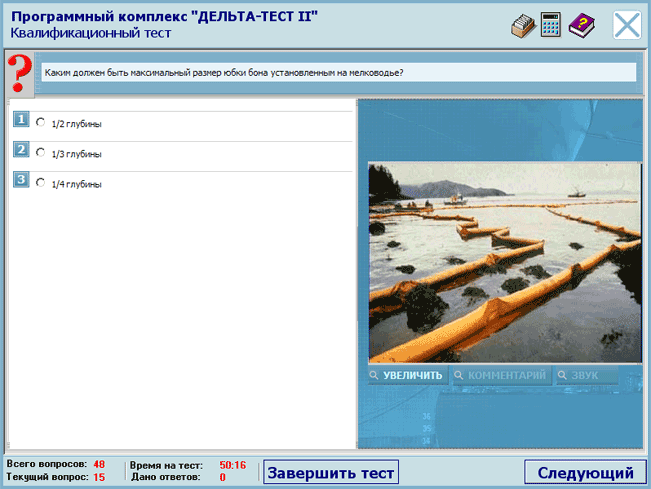Open the calculator tool
651x489 pixels.
[x=551, y=25]
